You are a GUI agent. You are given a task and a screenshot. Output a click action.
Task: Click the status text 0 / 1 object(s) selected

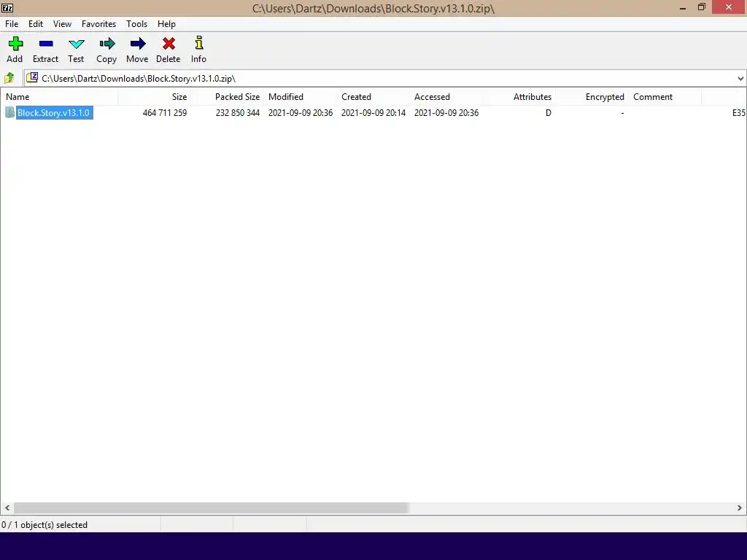44,525
